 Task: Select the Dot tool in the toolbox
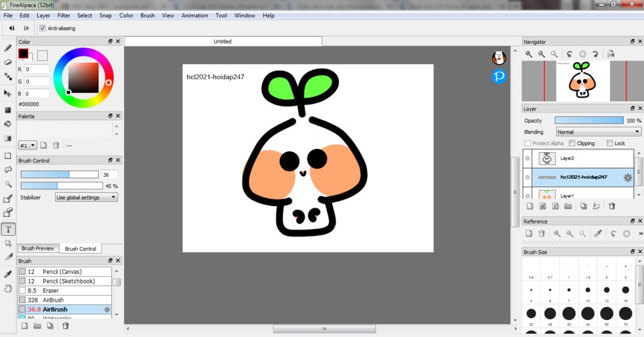click(x=8, y=77)
